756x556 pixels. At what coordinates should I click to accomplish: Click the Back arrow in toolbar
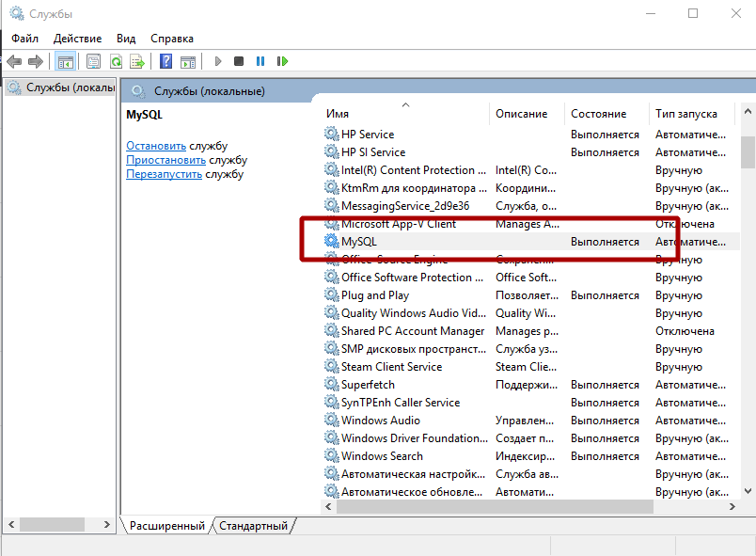pyautogui.click(x=14, y=61)
